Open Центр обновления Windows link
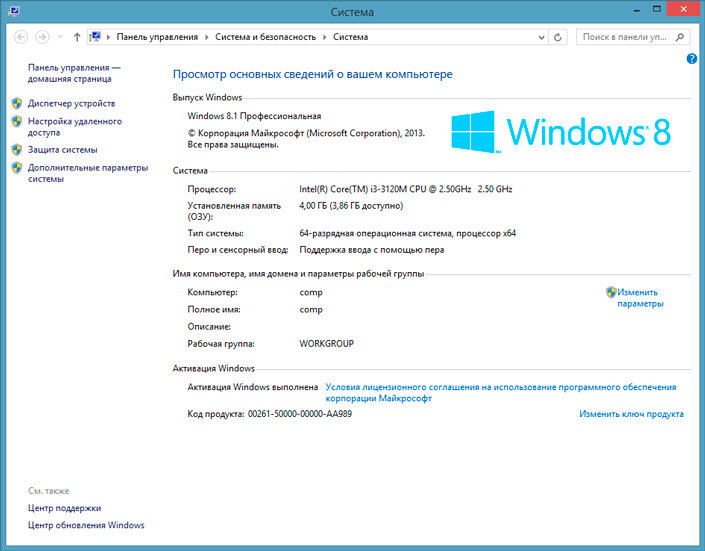The image size is (705, 551). click(86, 525)
